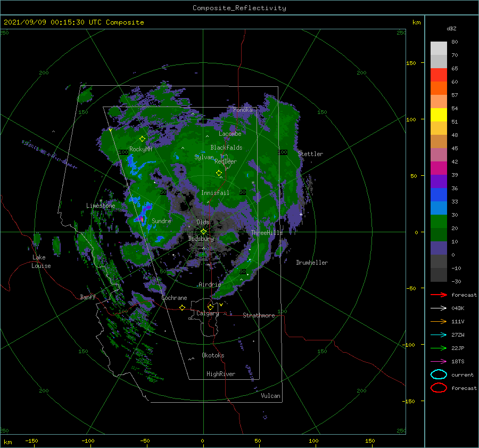The image size is (479, 448).
Task: Click the Composite_Reflectivity title text
Action: (240, 8)
